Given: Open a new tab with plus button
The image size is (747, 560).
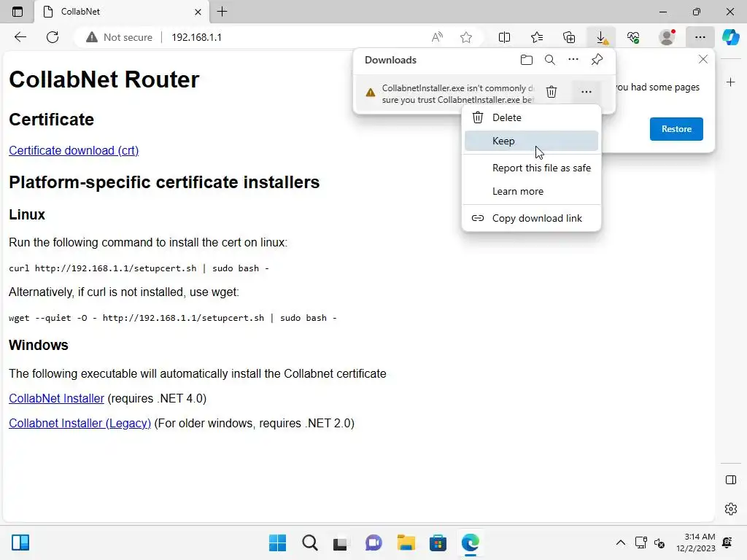Looking at the screenshot, I should pos(222,12).
